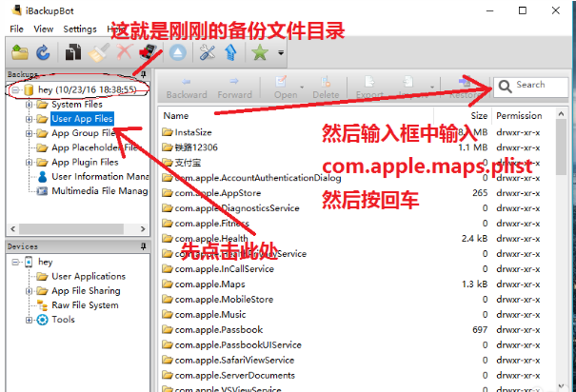Image resolution: width=576 pixels, height=392 pixels.
Task: Select the com.apple.Music folder
Action: pos(210,315)
